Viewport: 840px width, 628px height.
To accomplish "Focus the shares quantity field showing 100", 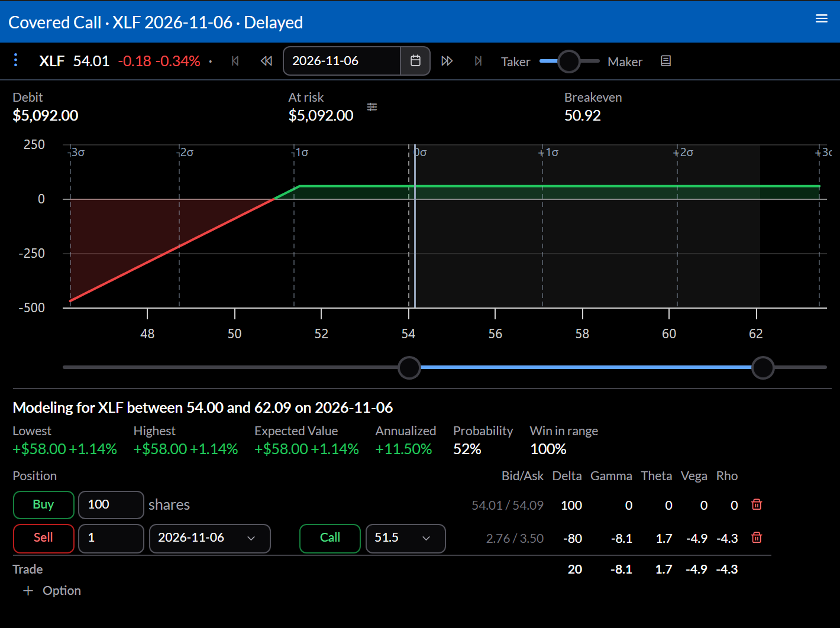I will (x=111, y=505).
